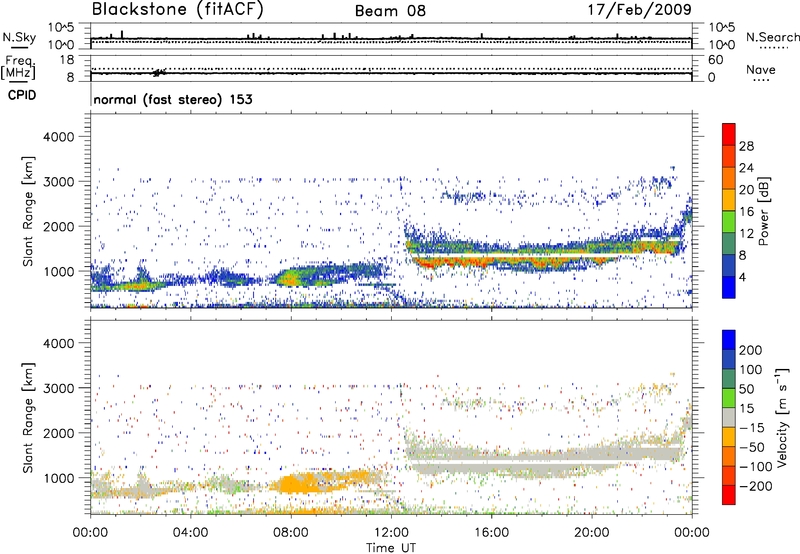Click the 'Blackstone (fitACF)' title text
Image resolution: width=800 pixels, height=554 pixels.
coord(178,10)
